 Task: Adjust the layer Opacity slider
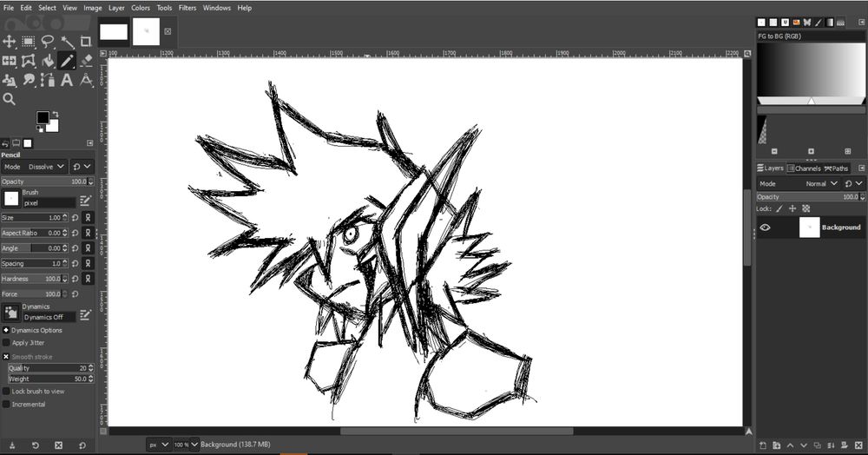point(811,197)
